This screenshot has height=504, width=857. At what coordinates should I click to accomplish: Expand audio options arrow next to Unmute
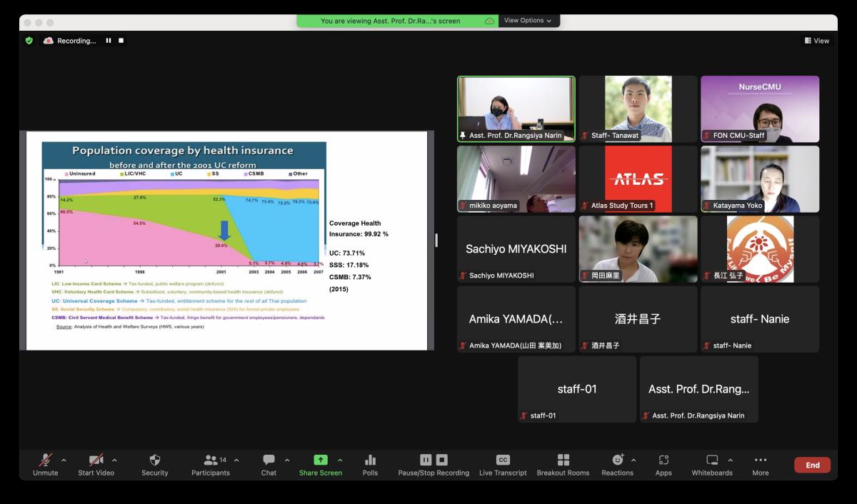(x=64, y=460)
